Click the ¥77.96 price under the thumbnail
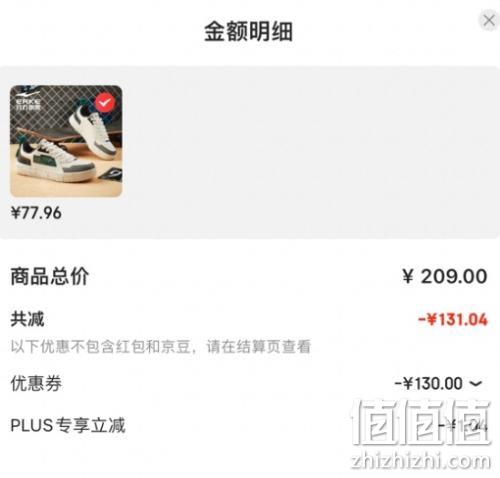 pyautogui.click(x=36, y=213)
